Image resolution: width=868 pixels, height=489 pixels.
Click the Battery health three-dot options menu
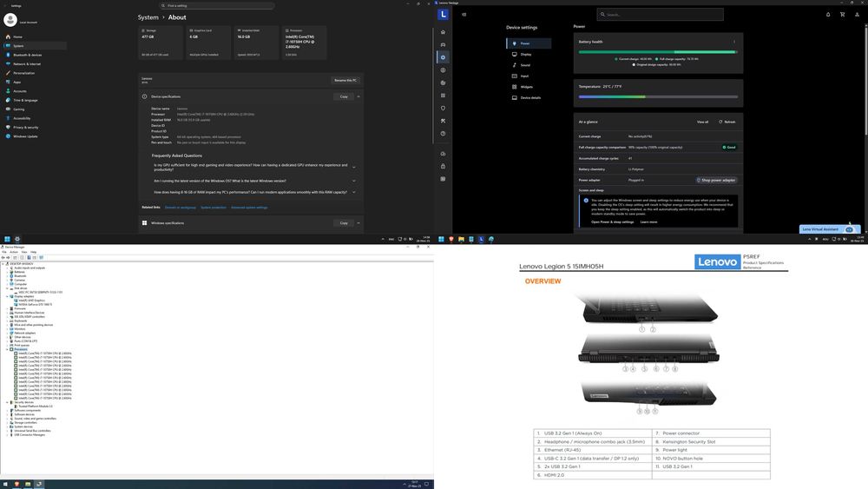click(734, 42)
